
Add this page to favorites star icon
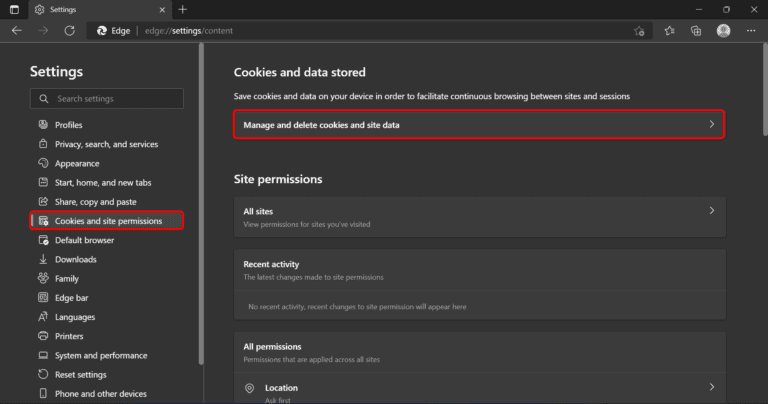pos(639,31)
